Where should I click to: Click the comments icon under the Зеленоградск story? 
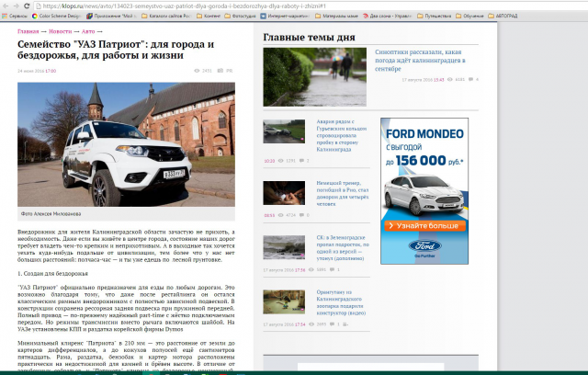[x=332, y=269]
